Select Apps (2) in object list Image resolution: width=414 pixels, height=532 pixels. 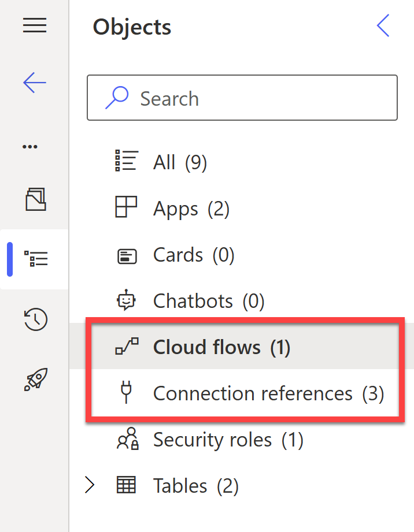pos(191,209)
